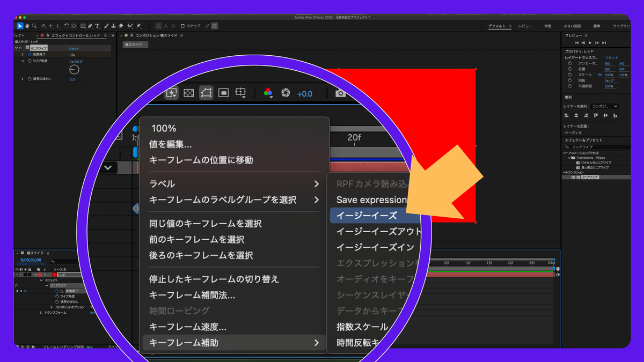Expand コンポジットオプション in timeline
644x362 pixels.
[52, 307]
